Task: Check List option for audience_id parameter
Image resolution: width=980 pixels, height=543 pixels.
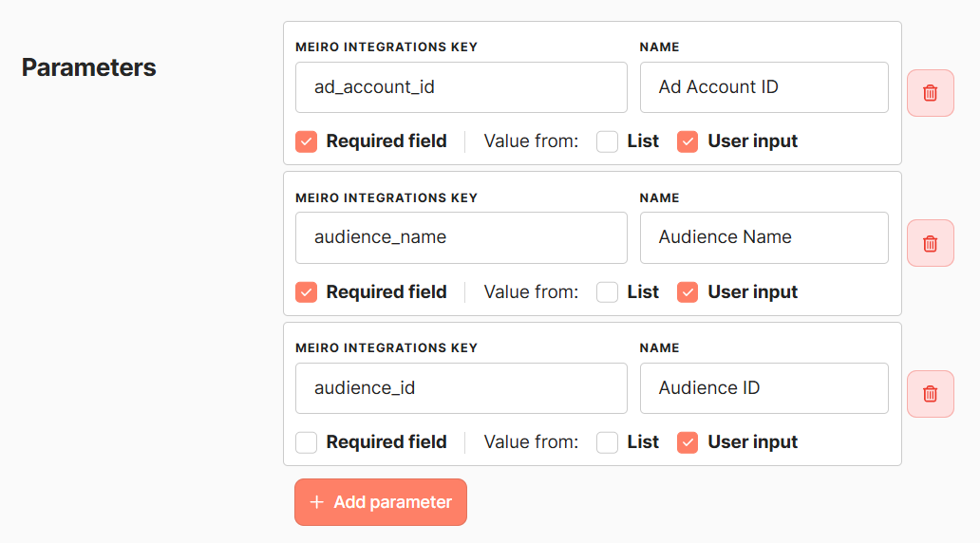Action: pos(607,442)
